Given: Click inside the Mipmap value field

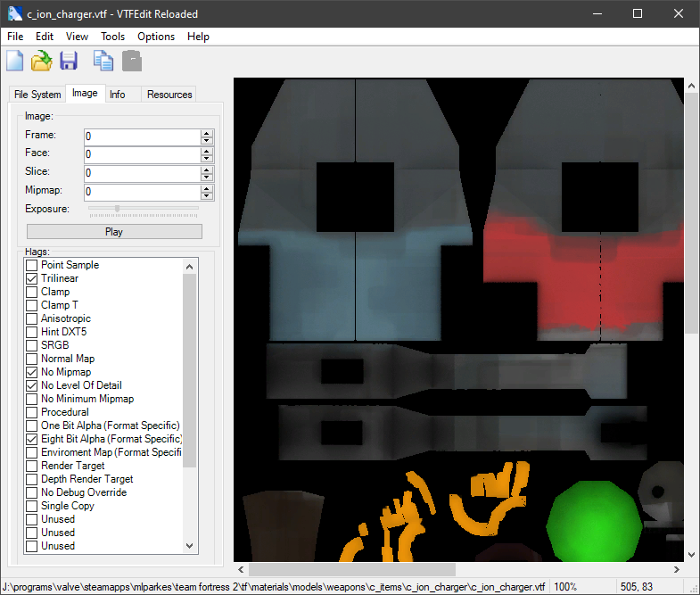Looking at the screenshot, I should point(142,192).
